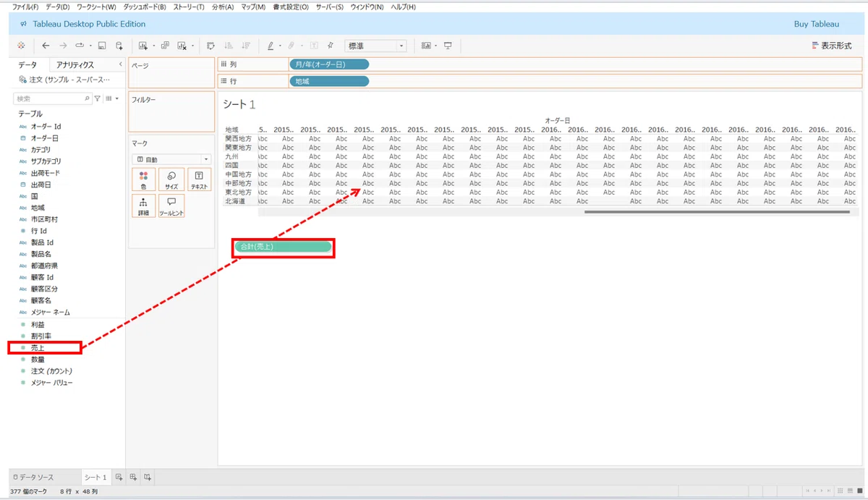The image size is (868, 500).
Task: Click the 関西地方 row header
Action: point(239,138)
